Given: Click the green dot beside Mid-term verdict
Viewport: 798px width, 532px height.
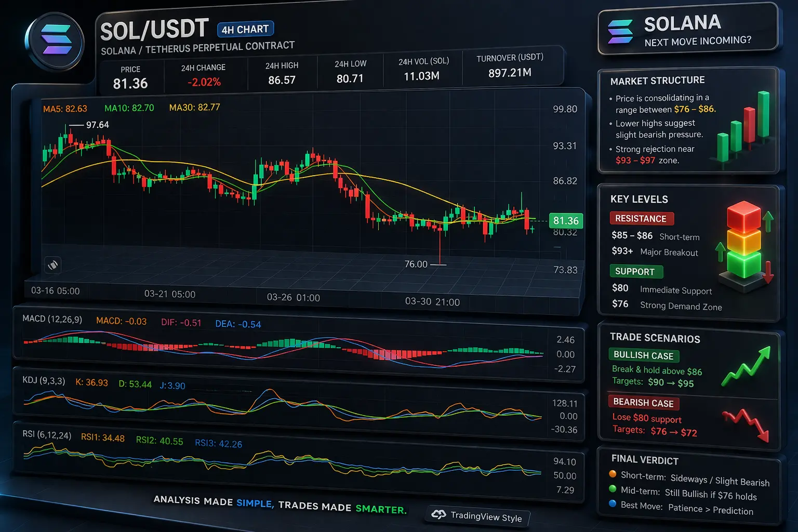Looking at the screenshot, I should (613, 489).
